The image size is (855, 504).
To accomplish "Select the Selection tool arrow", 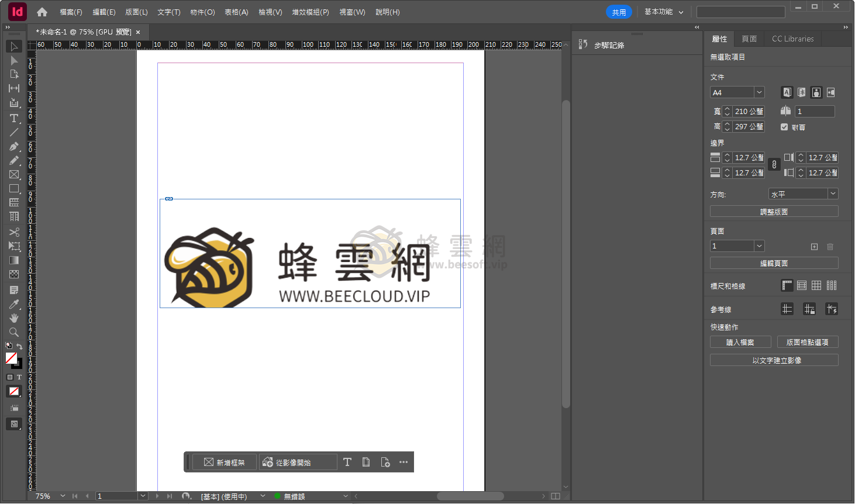I will pos(14,46).
